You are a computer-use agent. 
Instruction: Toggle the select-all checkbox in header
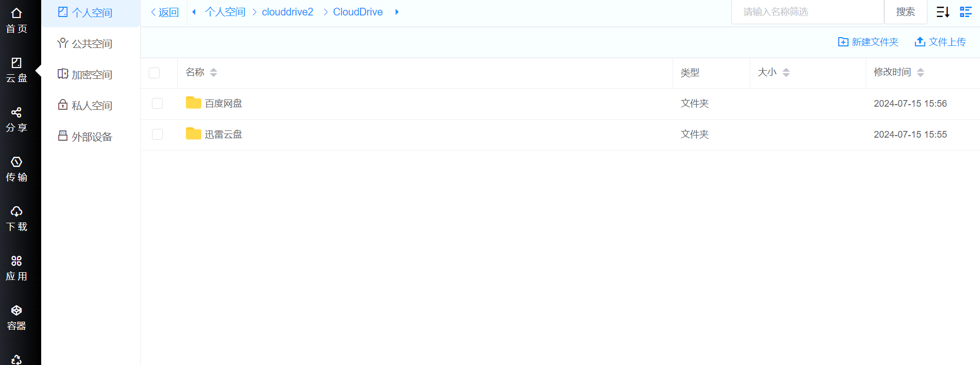154,73
